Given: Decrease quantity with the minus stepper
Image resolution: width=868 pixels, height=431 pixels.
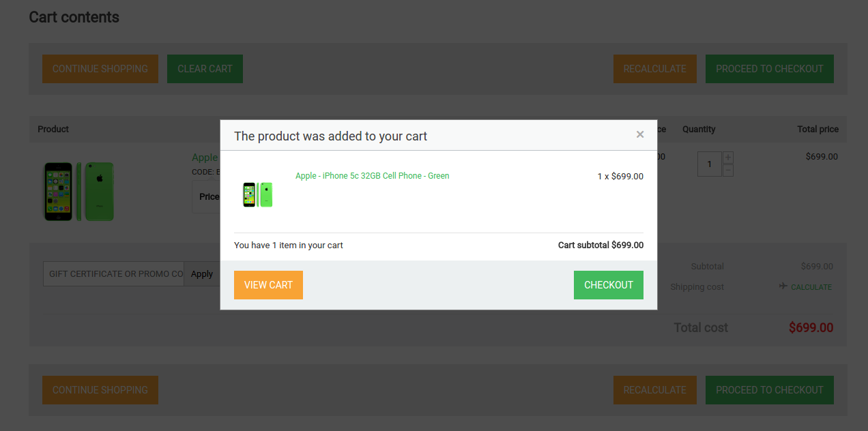Looking at the screenshot, I should click(728, 170).
